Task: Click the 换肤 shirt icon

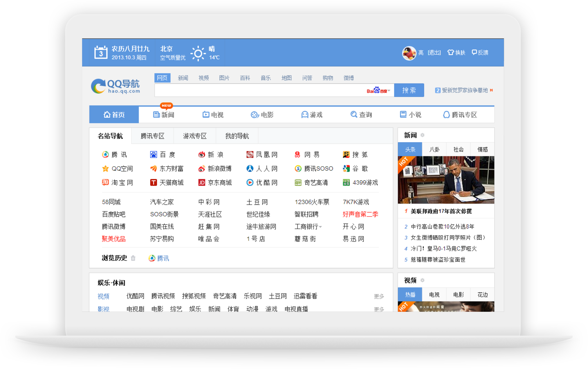Action: (x=450, y=52)
